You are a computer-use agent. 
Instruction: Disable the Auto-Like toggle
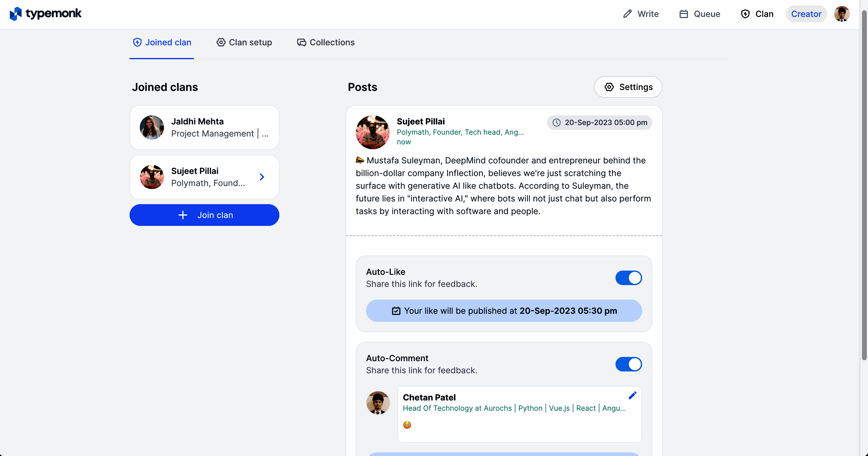coord(628,278)
